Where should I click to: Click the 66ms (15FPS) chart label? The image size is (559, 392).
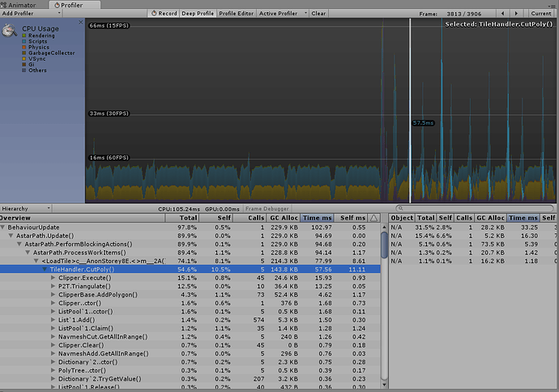pyautogui.click(x=109, y=26)
